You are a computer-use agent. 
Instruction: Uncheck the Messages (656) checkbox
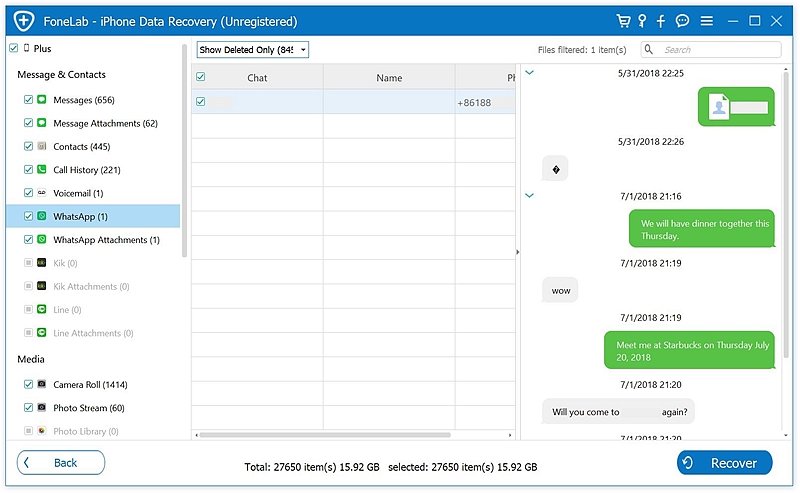click(29, 100)
